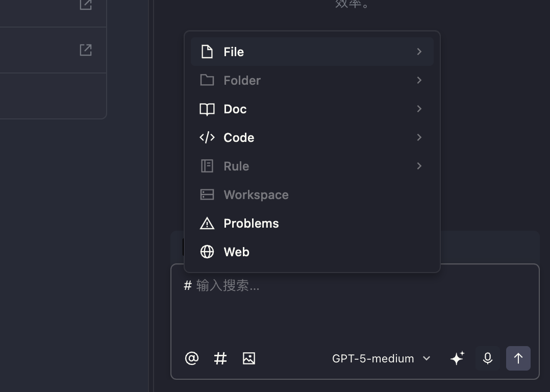Expand the Code submenu chevron
Screen dimensions: 550x392
pos(419,137)
